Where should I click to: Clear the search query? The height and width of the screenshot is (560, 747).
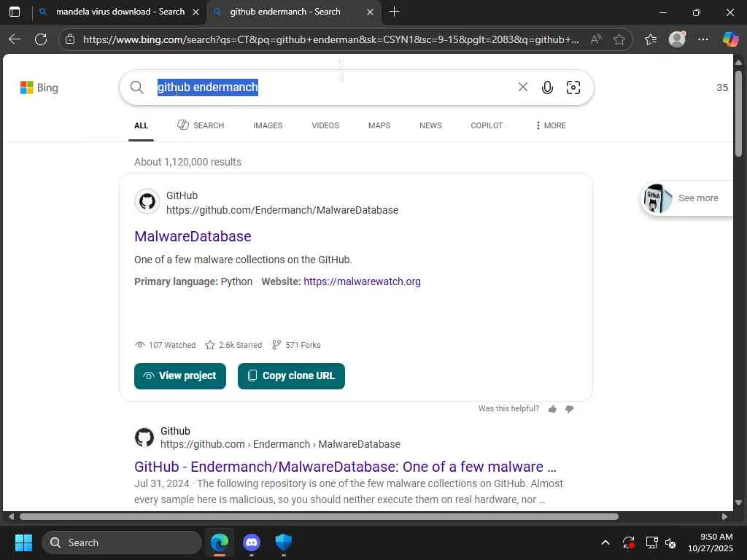(x=522, y=87)
